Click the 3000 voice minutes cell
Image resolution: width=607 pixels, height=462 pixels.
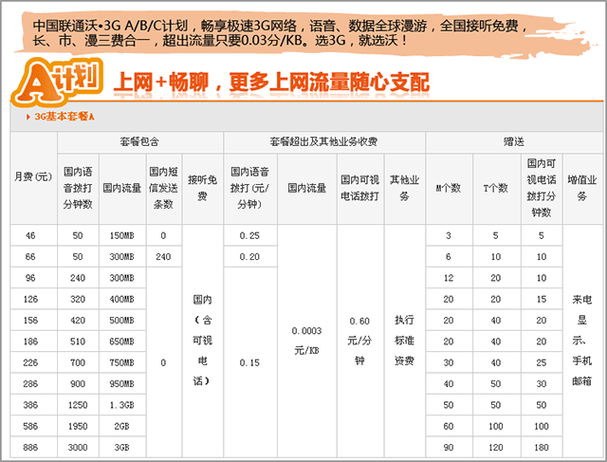pyautogui.click(x=78, y=448)
